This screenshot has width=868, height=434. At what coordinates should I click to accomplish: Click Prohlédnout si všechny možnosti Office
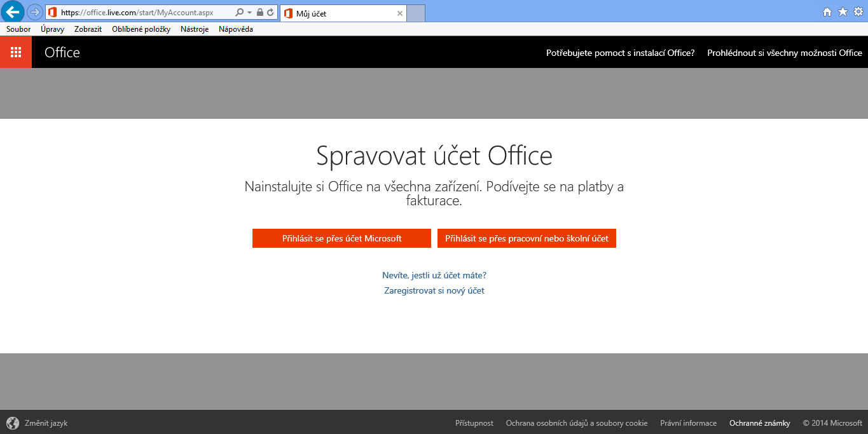click(785, 53)
